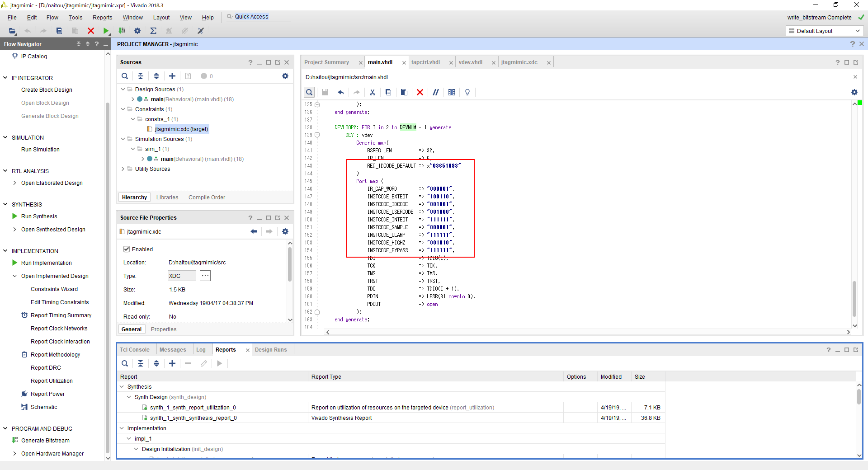Click Report Power icon in Flow Navigator
Viewport: 868px width, 470px height.
tap(24, 394)
